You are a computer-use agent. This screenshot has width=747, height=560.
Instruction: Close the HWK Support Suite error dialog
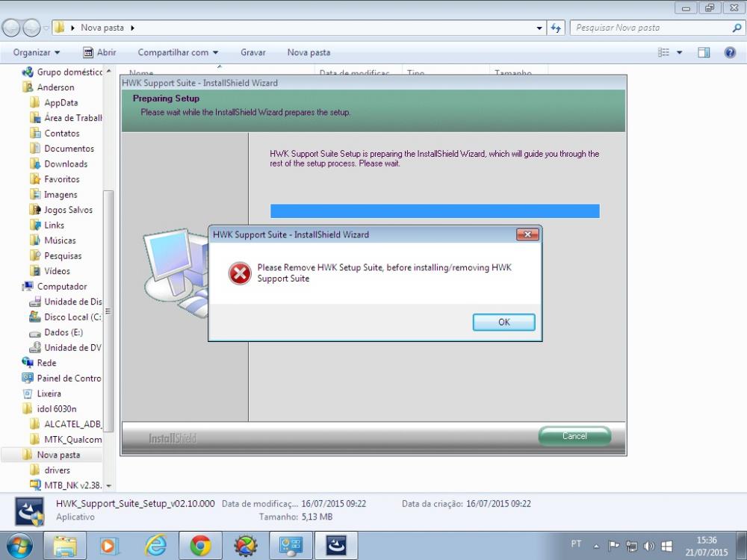point(527,234)
